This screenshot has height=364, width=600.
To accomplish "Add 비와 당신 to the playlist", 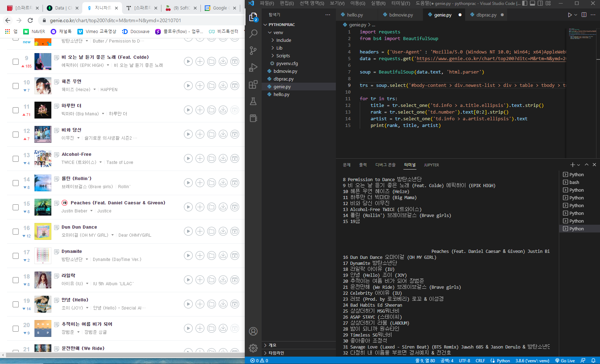I will (x=200, y=134).
